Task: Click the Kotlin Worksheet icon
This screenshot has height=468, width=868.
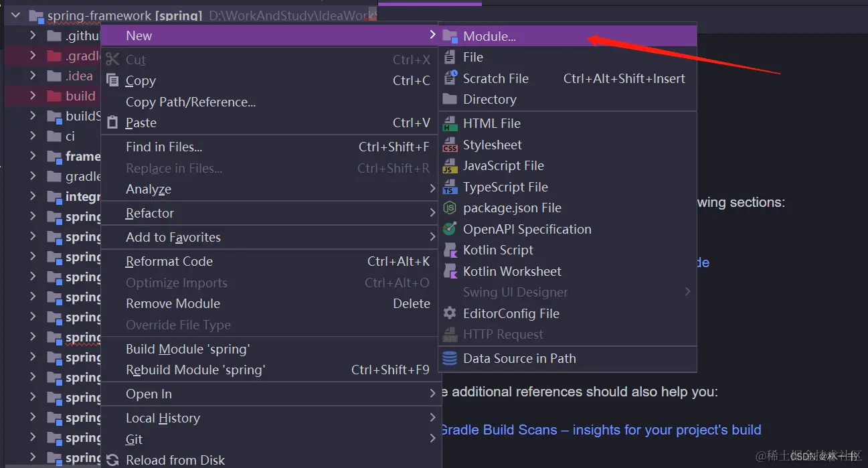Action: pyautogui.click(x=450, y=271)
